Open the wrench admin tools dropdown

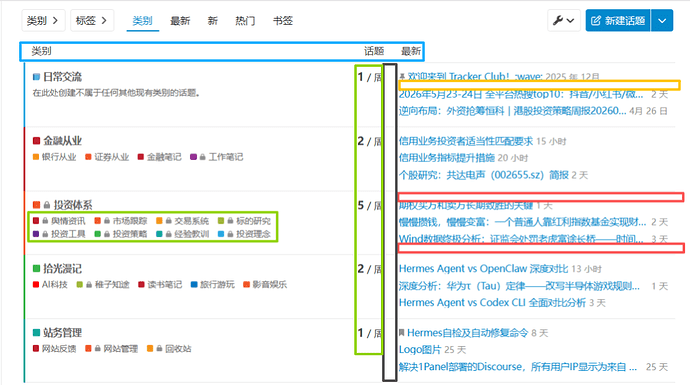pos(563,20)
